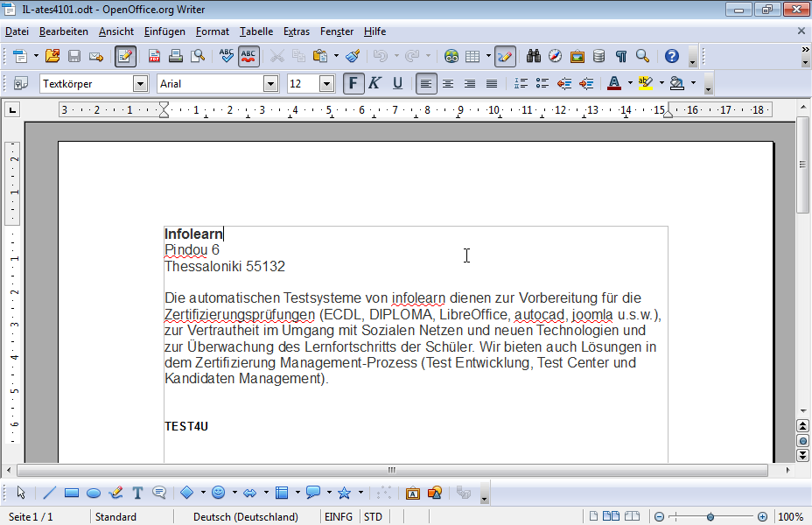Open the Datei menu
Viewport: 812px width, 525px height.
click(x=17, y=31)
